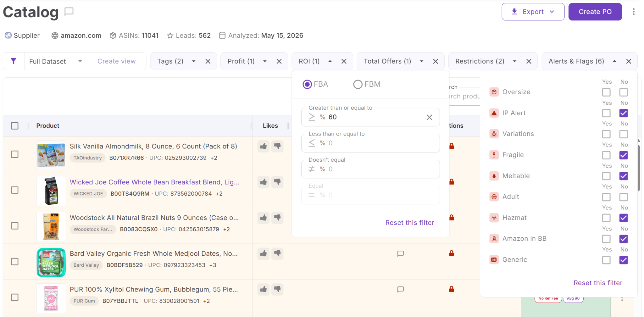Open comment icon on Bard Valley Dates row
This screenshot has width=644, height=317.
pos(400,253)
